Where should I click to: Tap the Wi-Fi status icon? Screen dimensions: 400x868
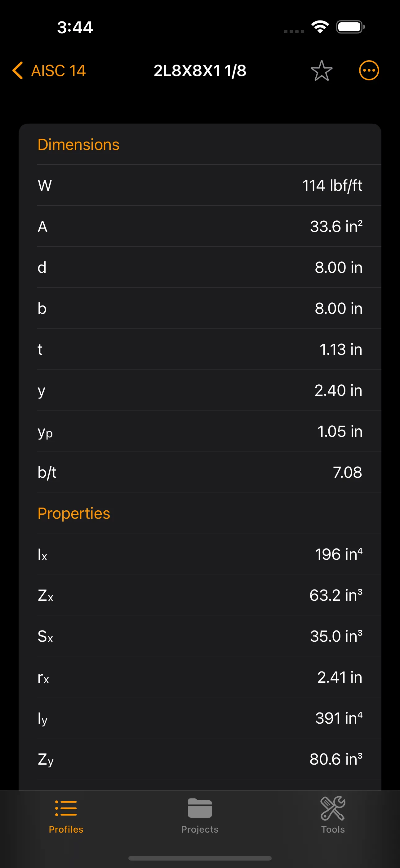[x=320, y=27]
